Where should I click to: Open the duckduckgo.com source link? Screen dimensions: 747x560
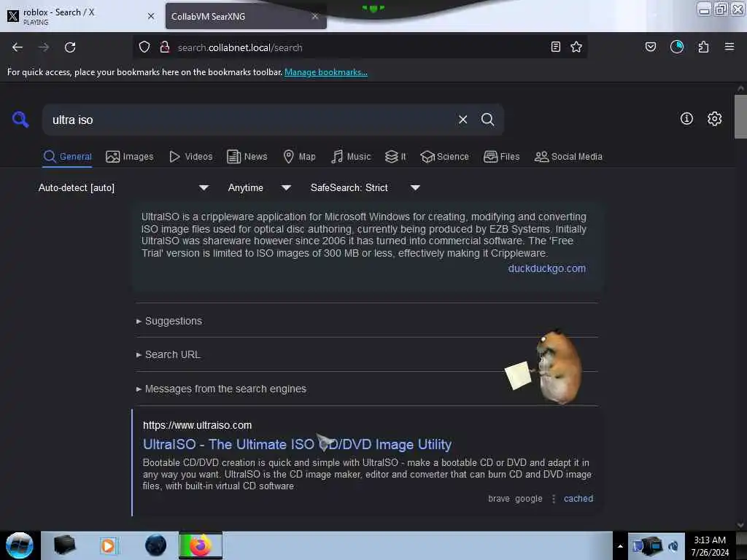click(x=547, y=268)
